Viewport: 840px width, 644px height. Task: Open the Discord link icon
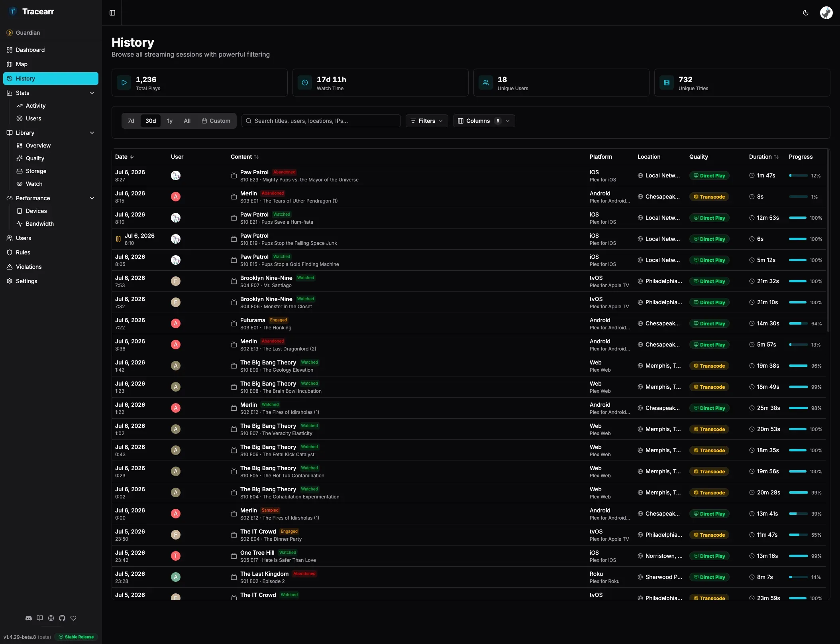pos(29,618)
